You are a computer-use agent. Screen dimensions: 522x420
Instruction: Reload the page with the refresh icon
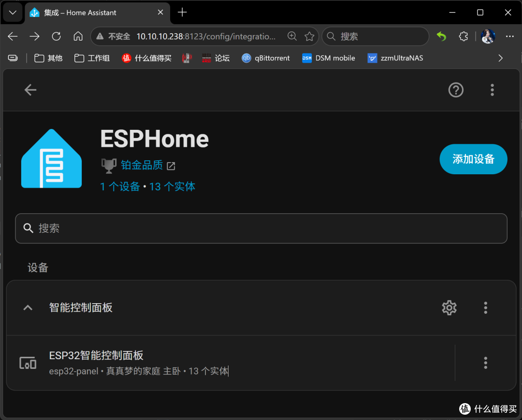56,36
